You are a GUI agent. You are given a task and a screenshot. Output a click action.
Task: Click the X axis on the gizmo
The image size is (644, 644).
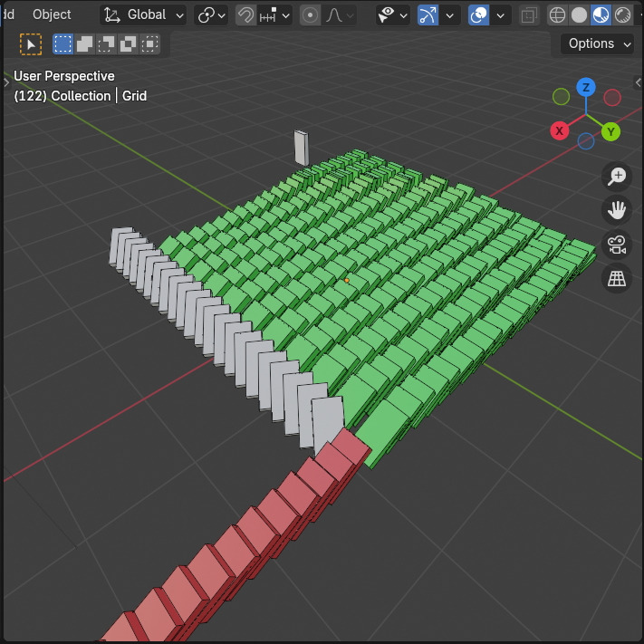[560, 131]
